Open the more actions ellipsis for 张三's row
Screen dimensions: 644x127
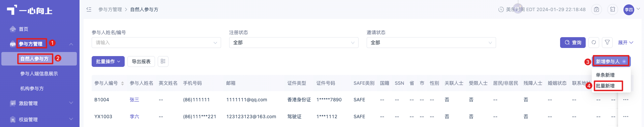626,100
